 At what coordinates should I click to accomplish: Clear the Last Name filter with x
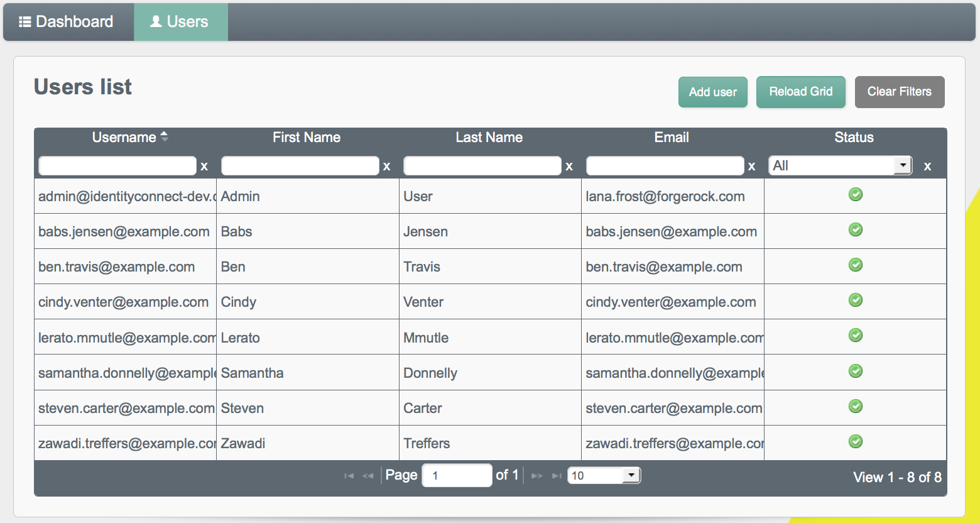(x=569, y=167)
